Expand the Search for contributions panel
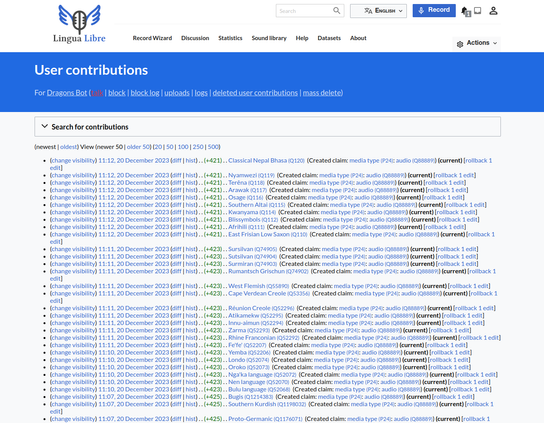This screenshot has height=423, width=544. coord(267,127)
